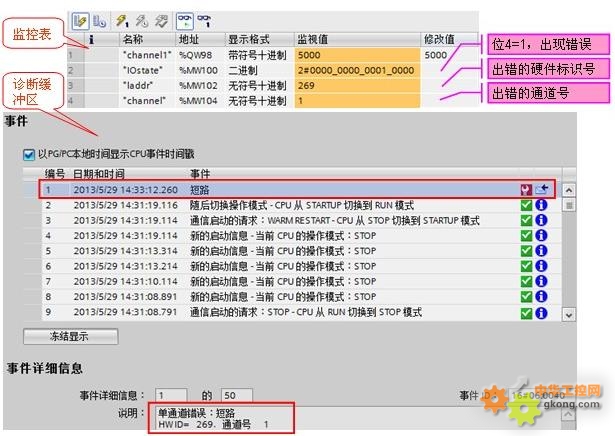Viewport: 615px width, 436px height.
Task: Click blue info icon for event 5
Action: (x=541, y=251)
